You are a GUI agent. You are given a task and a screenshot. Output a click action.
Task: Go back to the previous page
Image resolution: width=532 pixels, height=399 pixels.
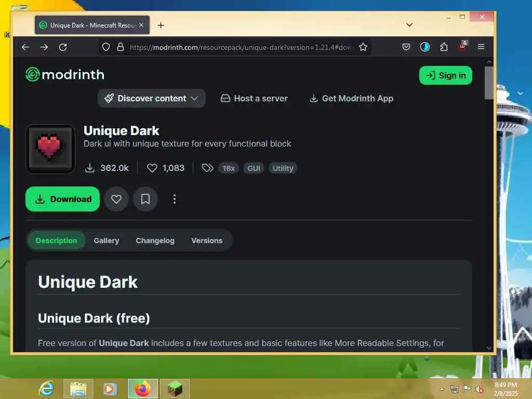click(x=25, y=47)
